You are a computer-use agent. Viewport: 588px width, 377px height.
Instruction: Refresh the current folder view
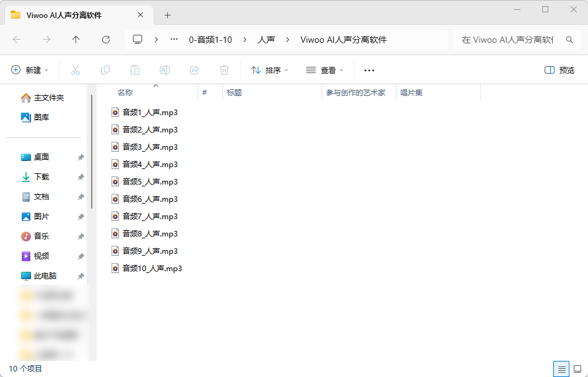pos(106,40)
